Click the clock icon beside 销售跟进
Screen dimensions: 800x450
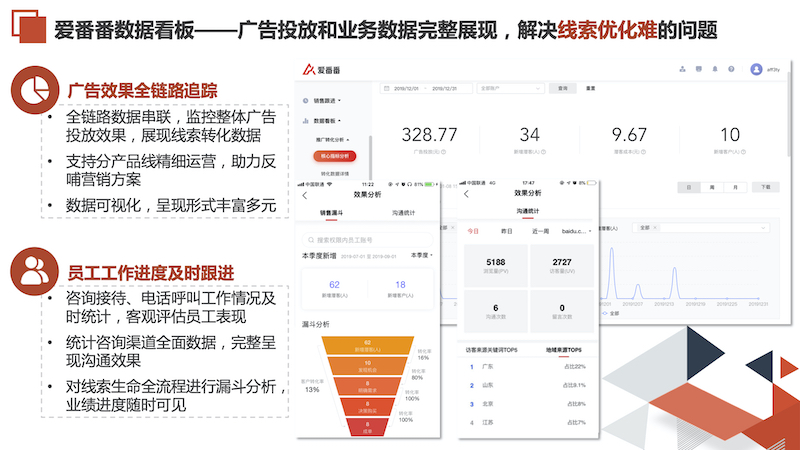click(x=306, y=101)
